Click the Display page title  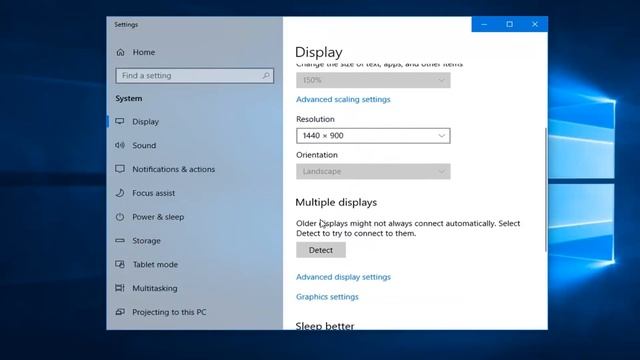[318, 52]
